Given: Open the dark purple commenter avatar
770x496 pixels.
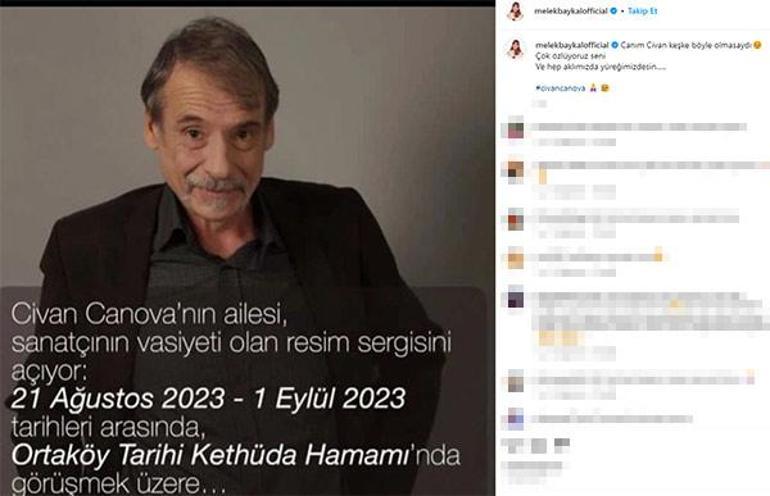Looking at the screenshot, I should 515,299.
